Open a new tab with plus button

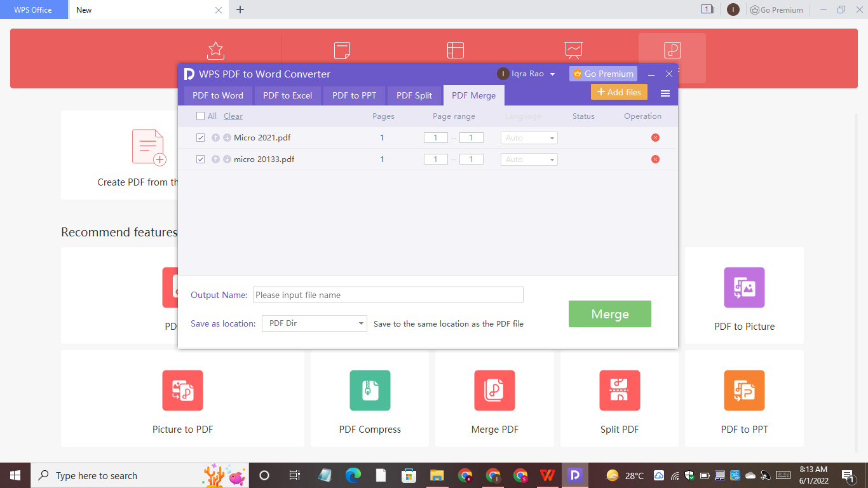[240, 10]
